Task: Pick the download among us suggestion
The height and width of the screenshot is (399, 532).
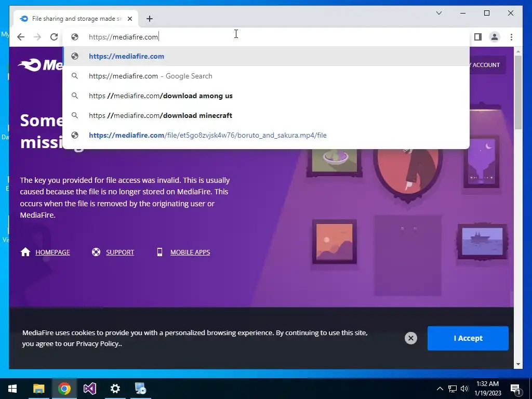Action: coord(267,96)
